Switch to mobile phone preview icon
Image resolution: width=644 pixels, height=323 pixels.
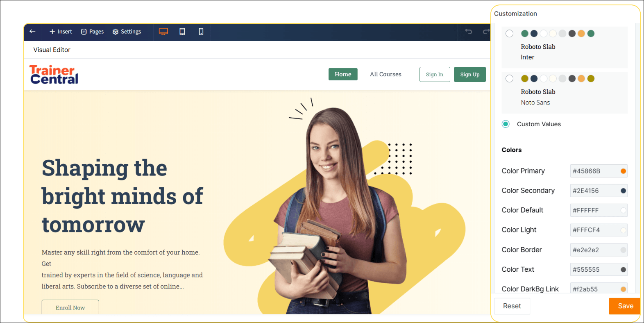[201, 32]
